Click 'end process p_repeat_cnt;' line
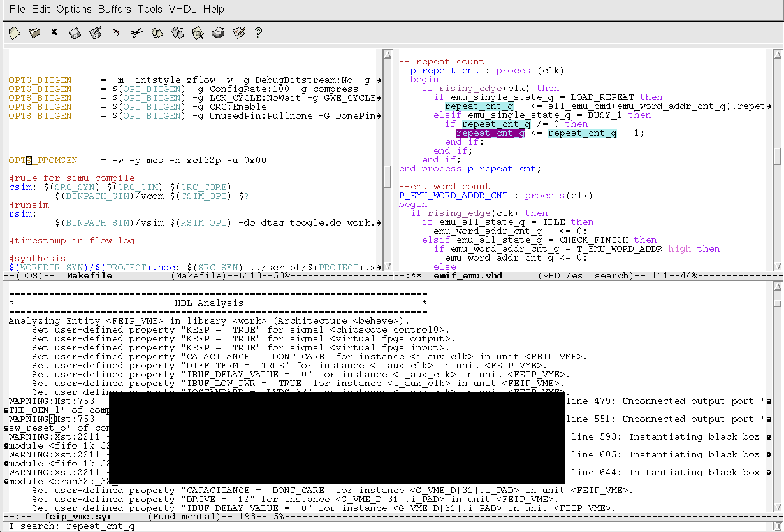Viewport: 784px width, 532px height. point(470,169)
